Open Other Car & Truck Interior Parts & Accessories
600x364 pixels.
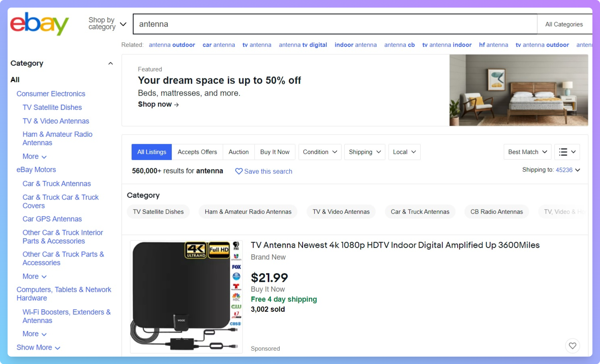(63, 237)
